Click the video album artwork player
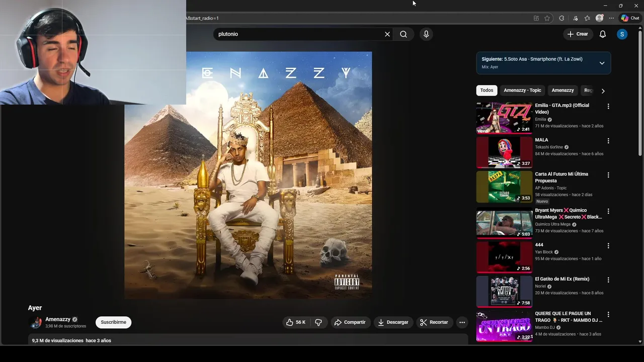Viewport: 644px width, 362px height. (x=248, y=175)
